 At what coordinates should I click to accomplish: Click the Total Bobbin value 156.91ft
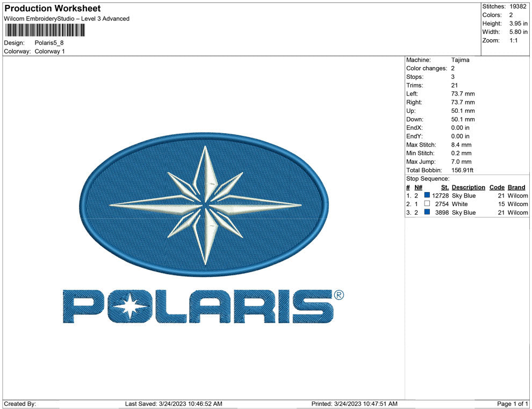click(x=462, y=170)
